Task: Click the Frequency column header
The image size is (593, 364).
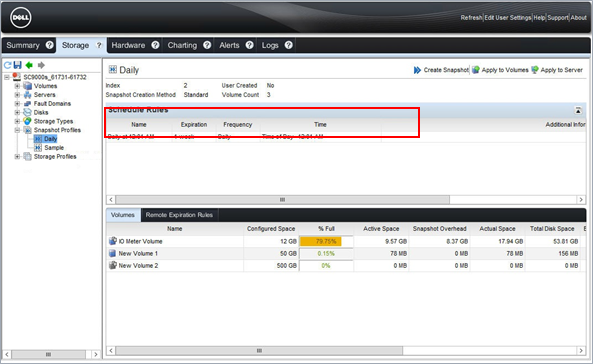Action: pyautogui.click(x=238, y=124)
